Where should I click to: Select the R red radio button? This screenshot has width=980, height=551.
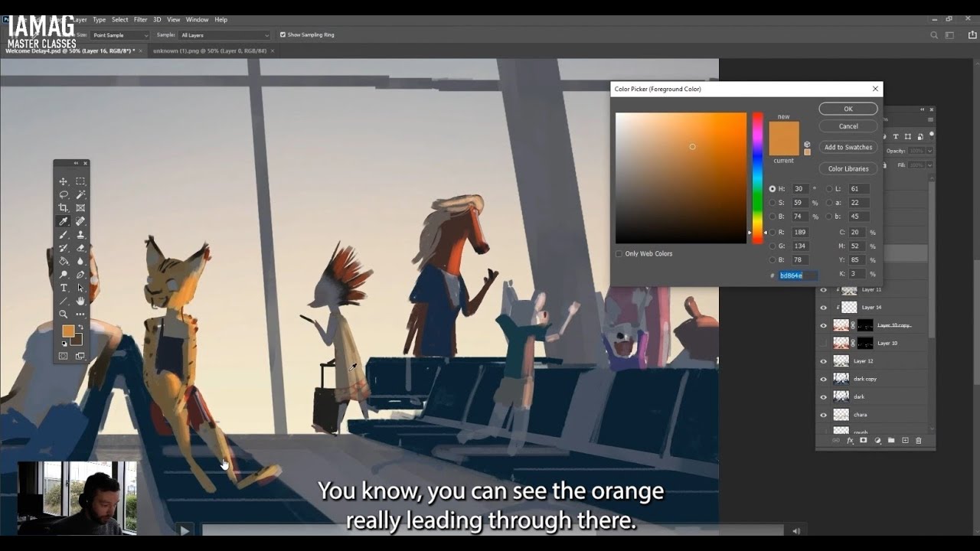[x=773, y=232]
